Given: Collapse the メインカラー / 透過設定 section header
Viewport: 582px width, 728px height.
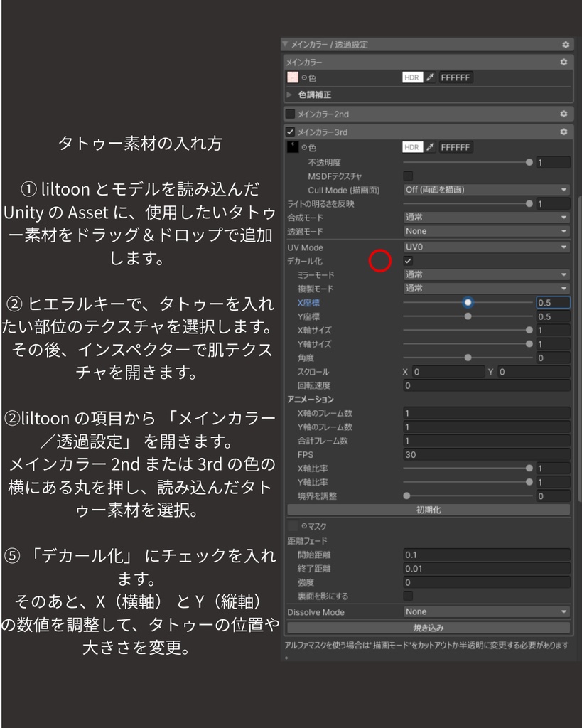Looking at the screenshot, I should 284,43.
